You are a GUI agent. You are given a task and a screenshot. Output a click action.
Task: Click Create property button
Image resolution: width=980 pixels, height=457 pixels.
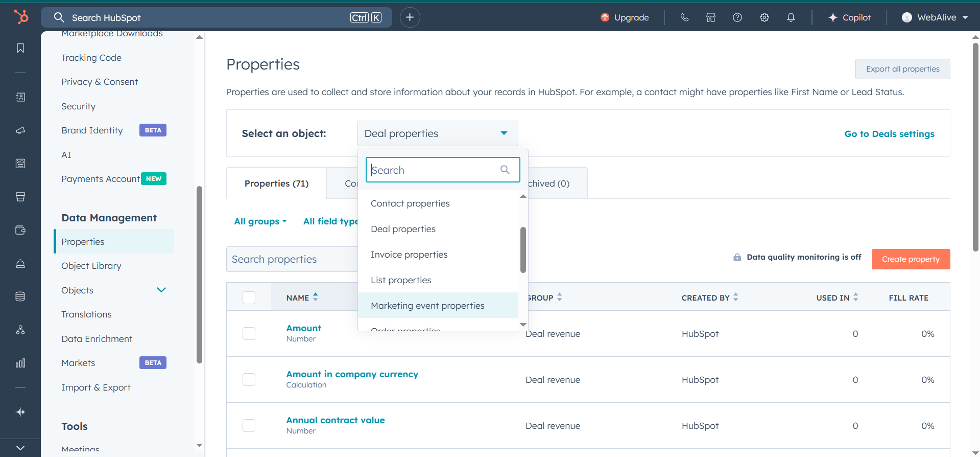click(x=911, y=259)
